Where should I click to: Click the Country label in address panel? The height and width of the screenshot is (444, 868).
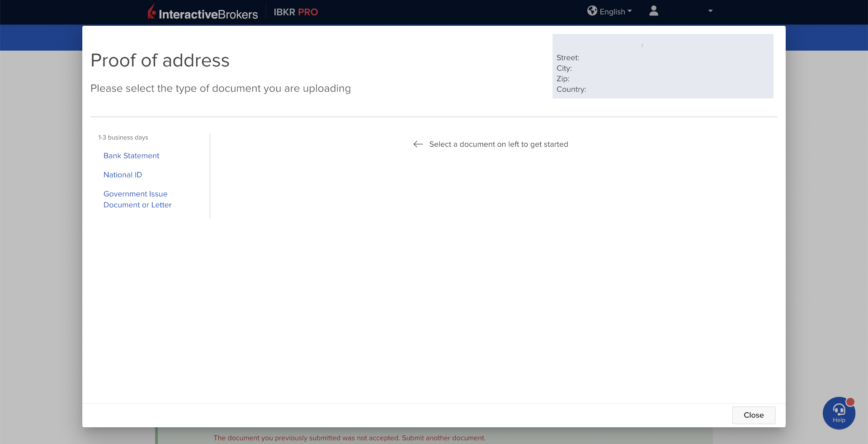point(571,89)
